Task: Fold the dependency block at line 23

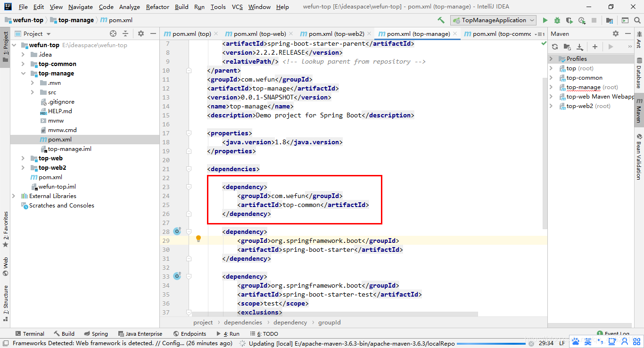Action: click(189, 187)
